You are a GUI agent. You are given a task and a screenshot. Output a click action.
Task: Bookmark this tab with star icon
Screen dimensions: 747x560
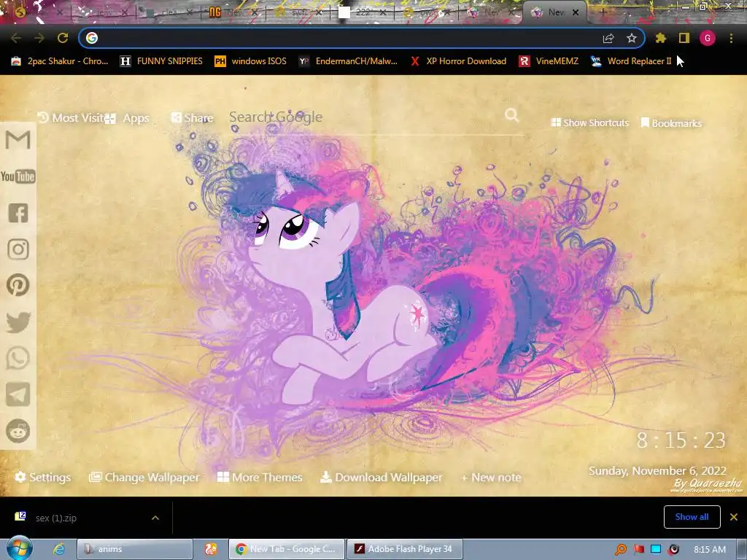point(632,38)
